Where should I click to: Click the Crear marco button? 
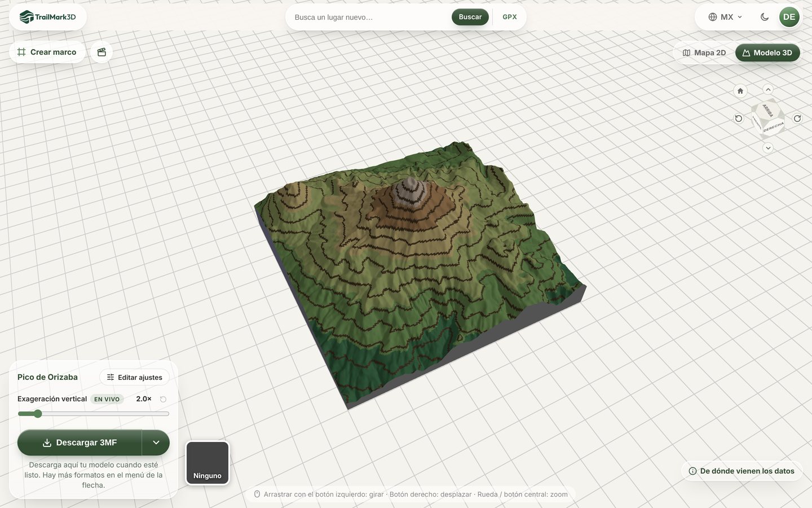pyautogui.click(x=47, y=52)
